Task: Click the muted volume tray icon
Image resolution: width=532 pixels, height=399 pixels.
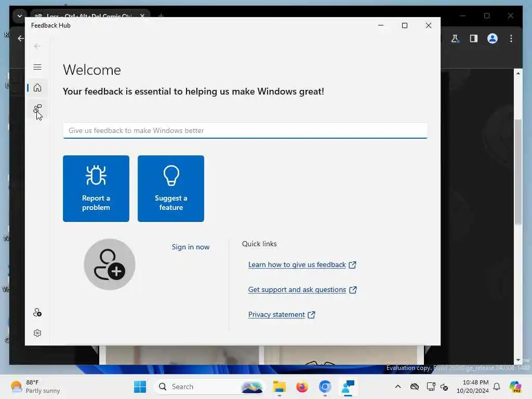Action: coord(444,387)
